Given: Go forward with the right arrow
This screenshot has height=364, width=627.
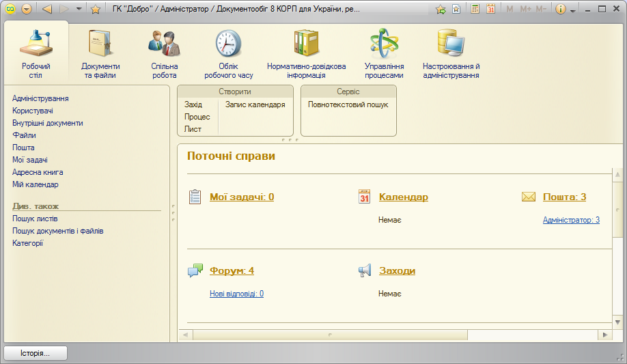Looking at the screenshot, I should coord(64,9).
